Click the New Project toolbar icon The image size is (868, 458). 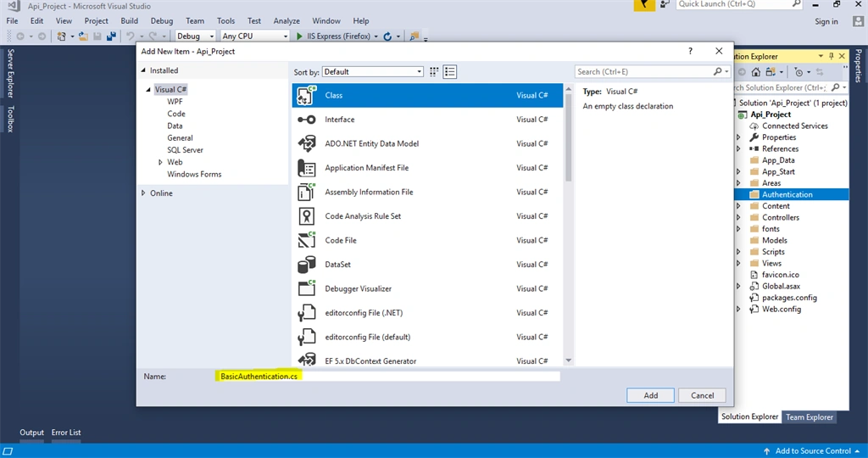pos(61,36)
